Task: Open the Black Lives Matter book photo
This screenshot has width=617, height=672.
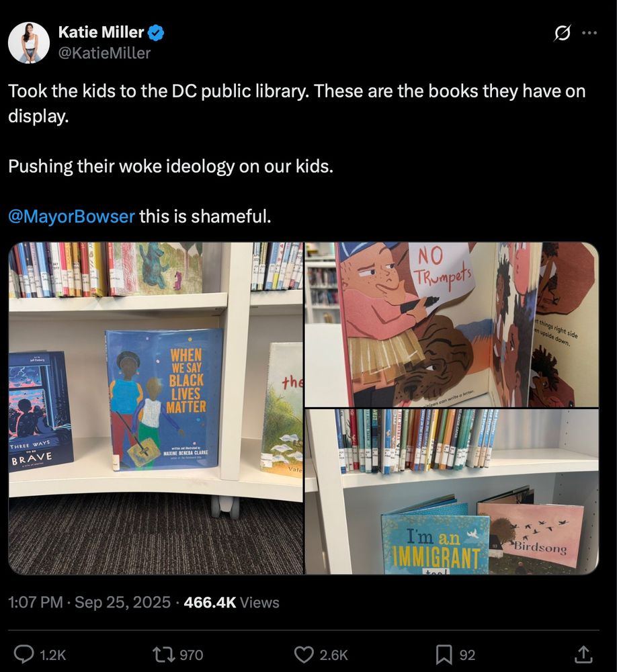Action: [x=156, y=408]
